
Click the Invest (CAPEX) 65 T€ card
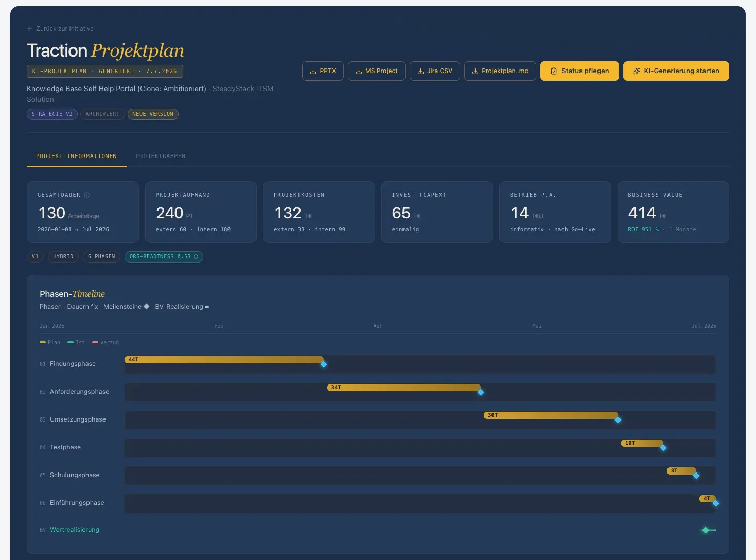pyautogui.click(x=437, y=212)
